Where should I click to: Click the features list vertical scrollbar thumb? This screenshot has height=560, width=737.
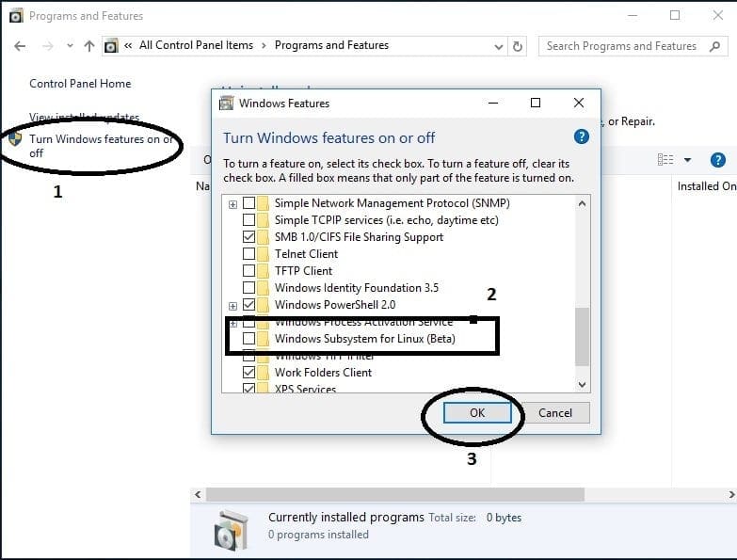582,336
